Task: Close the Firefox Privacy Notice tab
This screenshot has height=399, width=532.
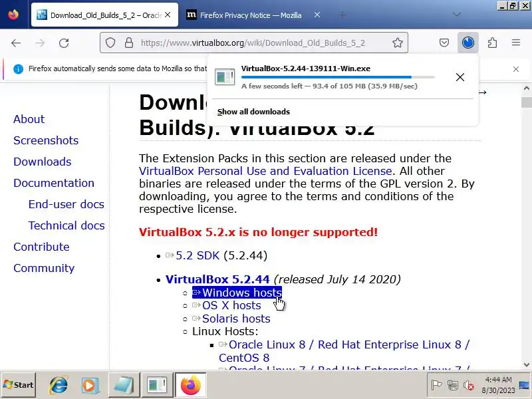Action: click(x=317, y=15)
